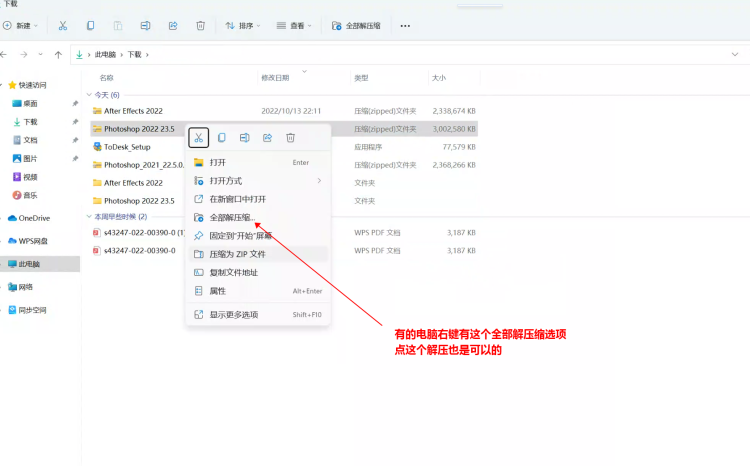Click the share icon in context menu
Viewport: 750px width, 466px height.
267,137
